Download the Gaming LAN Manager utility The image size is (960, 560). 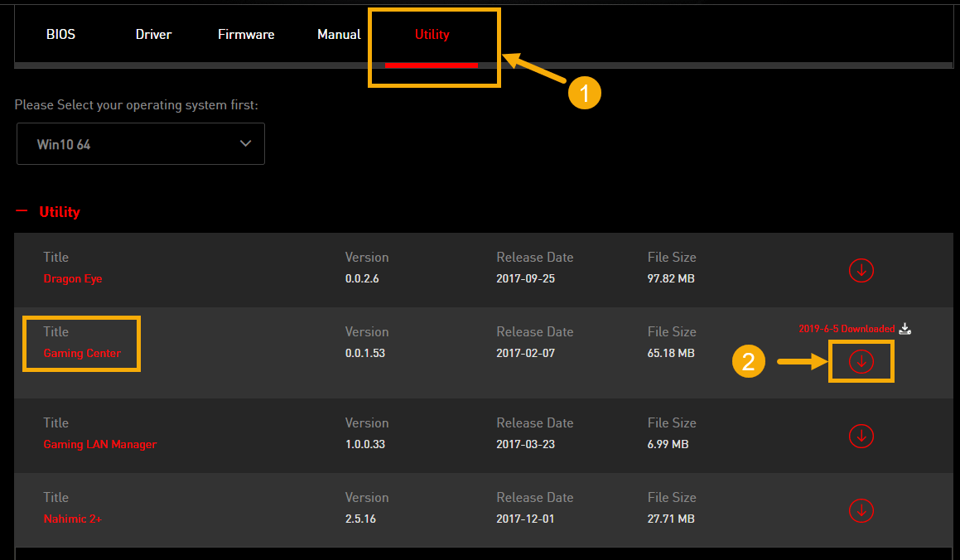861,437
